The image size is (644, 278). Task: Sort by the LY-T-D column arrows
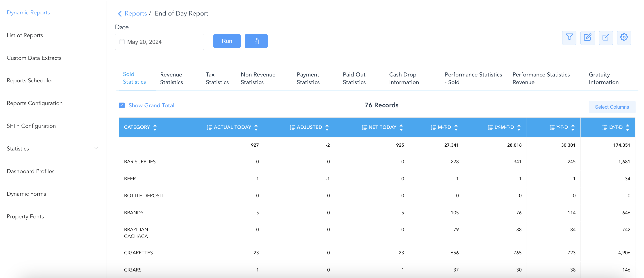pos(627,128)
